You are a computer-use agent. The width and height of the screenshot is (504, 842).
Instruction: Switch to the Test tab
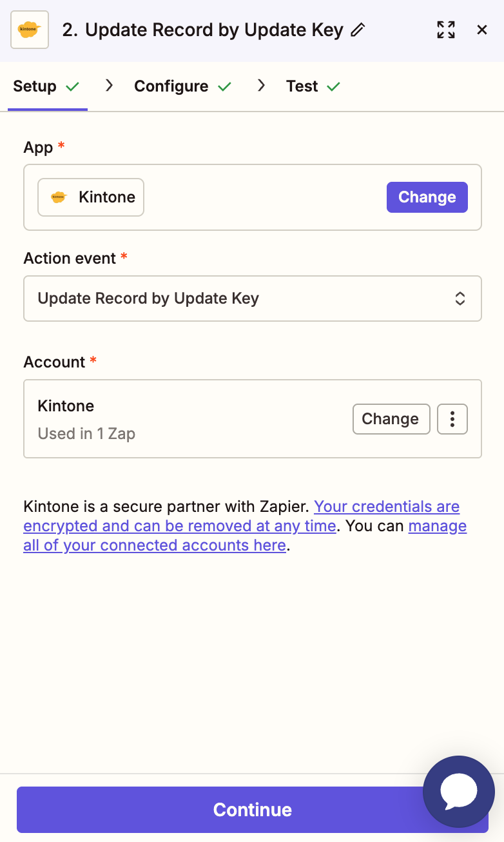pyautogui.click(x=300, y=85)
